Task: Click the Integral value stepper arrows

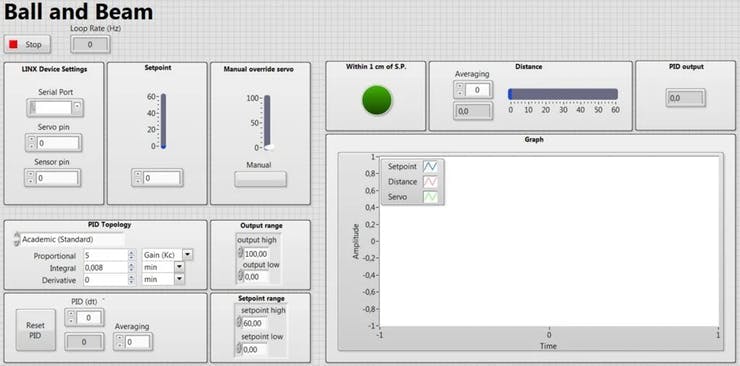Action: coord(133,267)
